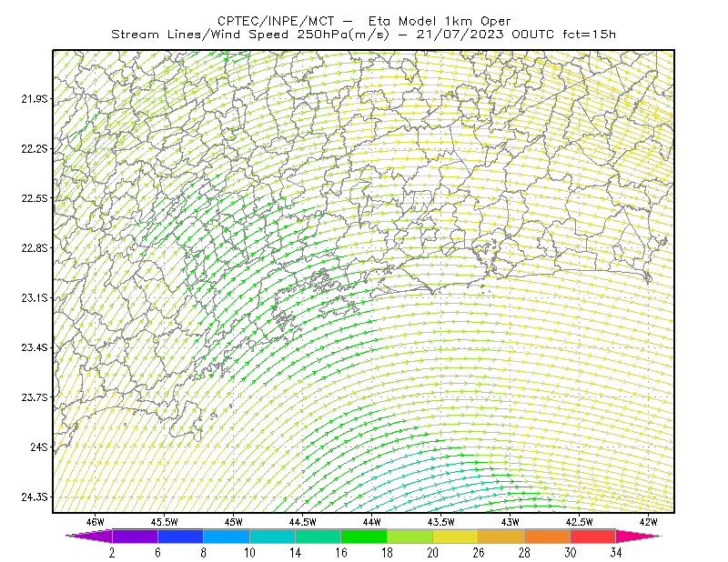Image resolution: width=728 pixels, height=562 pixels.
Task: Click the latitude label '24S'
Action: click(39, 447)
